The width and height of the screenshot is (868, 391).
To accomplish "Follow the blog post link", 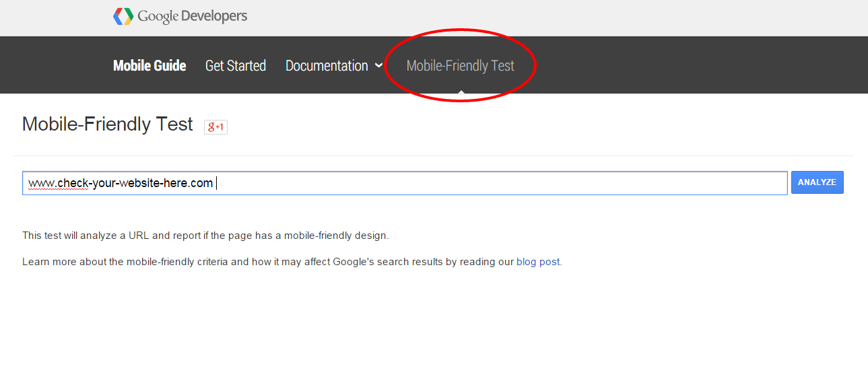I will 538,262.
